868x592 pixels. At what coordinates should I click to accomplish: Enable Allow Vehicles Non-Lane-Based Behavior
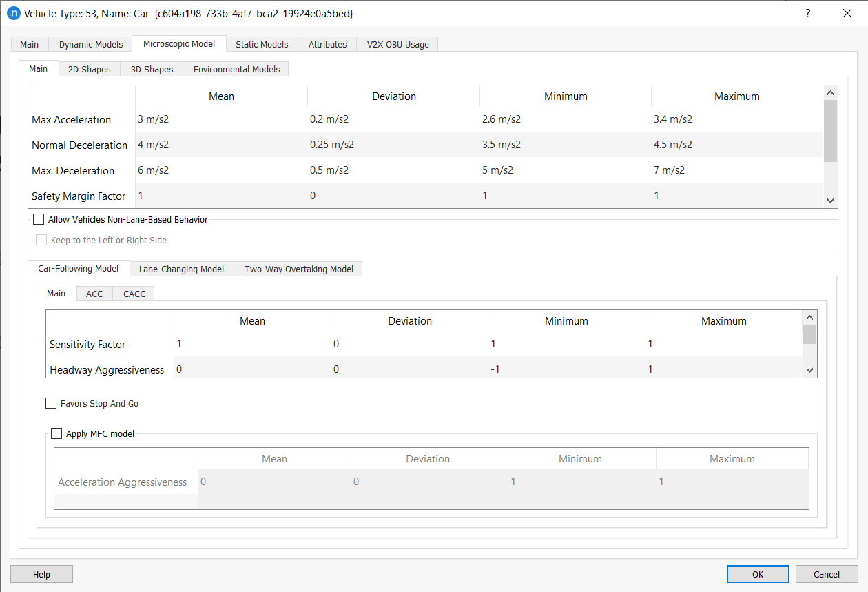pos(39,218)
